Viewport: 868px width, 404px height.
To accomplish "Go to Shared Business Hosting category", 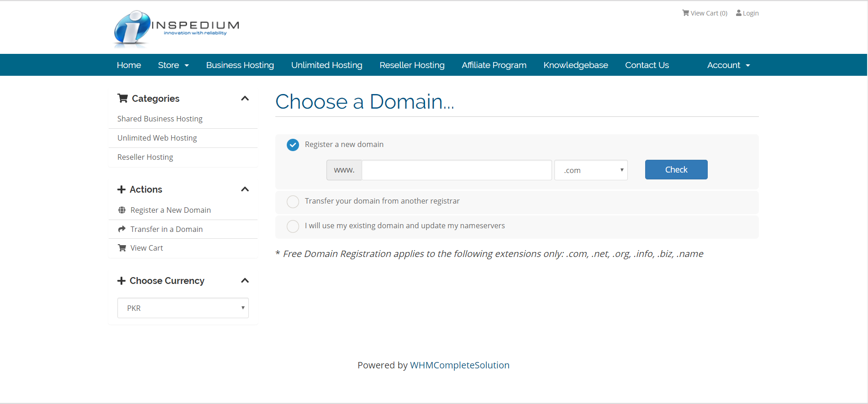I will click(160, 119).
